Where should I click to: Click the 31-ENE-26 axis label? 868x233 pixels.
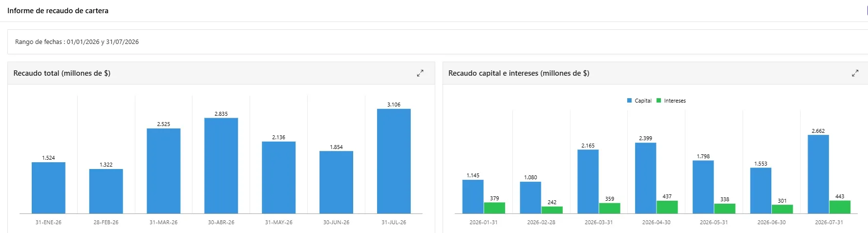(x=48, y=222)
